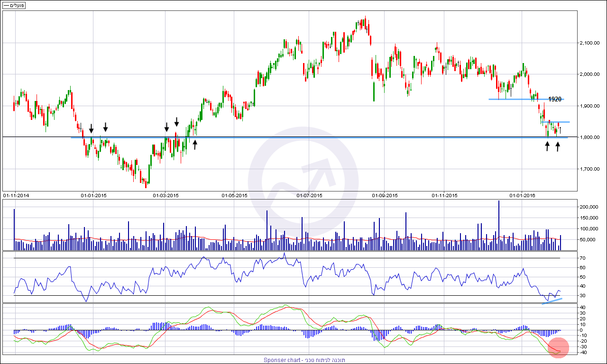Click the 01-01-2015 date axis label

tap(94, 195)
